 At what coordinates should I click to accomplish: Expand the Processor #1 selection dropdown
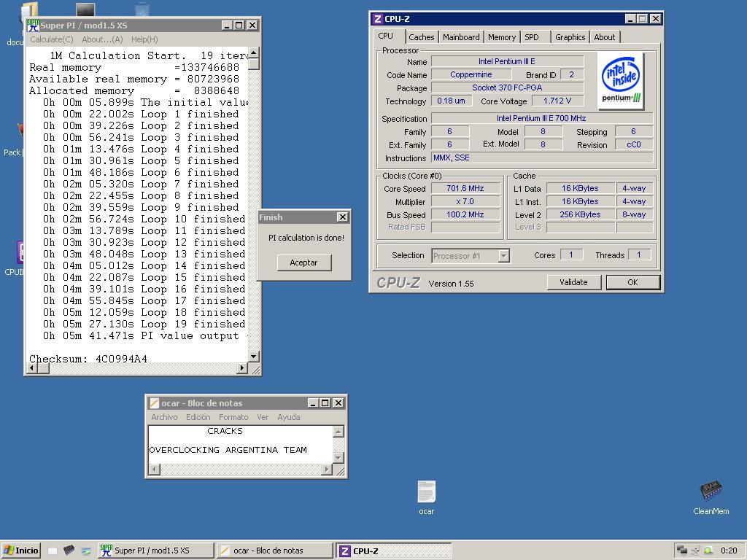coord(503,256)
